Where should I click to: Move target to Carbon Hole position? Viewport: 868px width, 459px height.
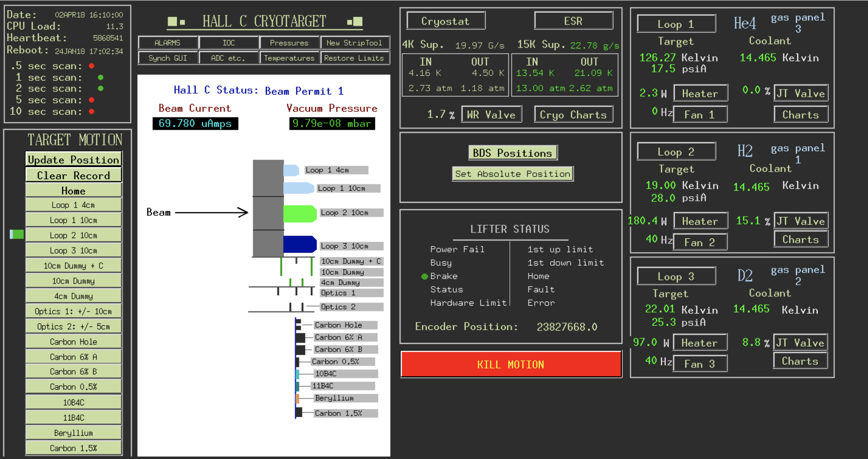[x=73, y=342]
